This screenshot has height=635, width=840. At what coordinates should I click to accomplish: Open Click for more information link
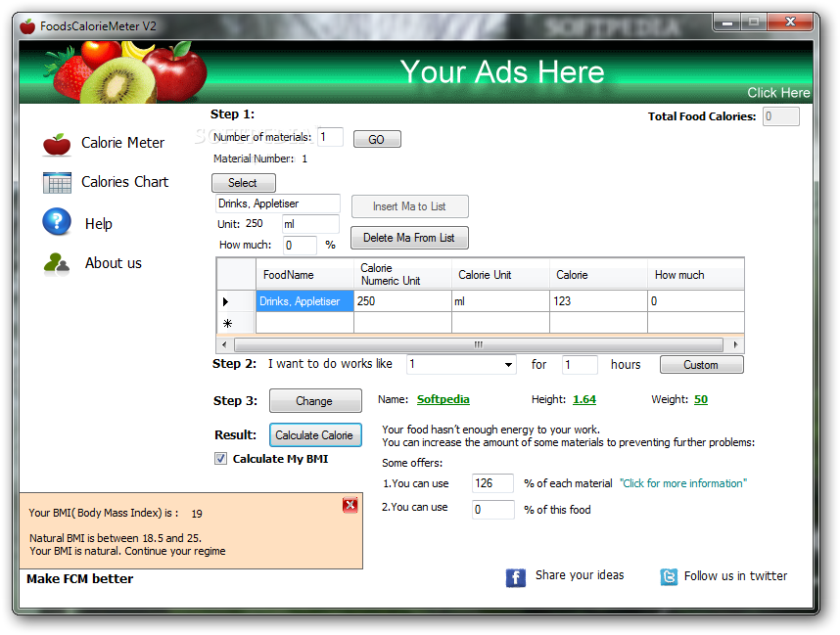[x=683, y=483]
